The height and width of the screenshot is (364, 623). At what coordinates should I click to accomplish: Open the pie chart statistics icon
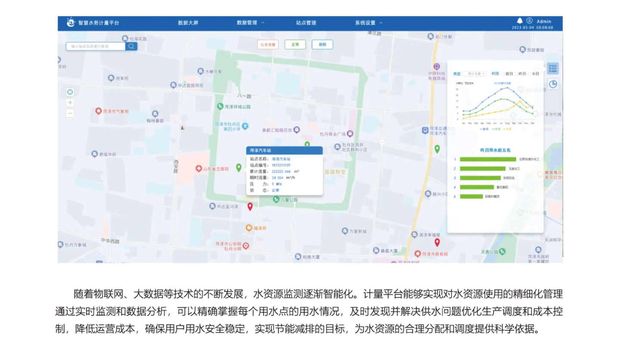click(553, 84)
